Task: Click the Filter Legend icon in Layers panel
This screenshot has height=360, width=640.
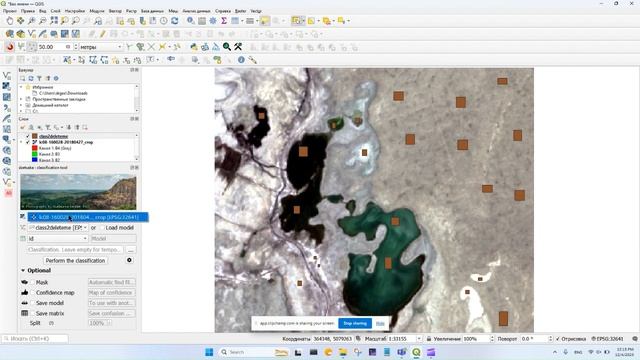Action: click(48, 127)
